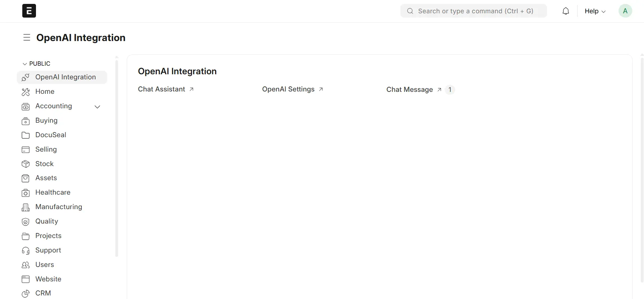
Task: Click the Healthcare sidebar icon
Action: 25,193
